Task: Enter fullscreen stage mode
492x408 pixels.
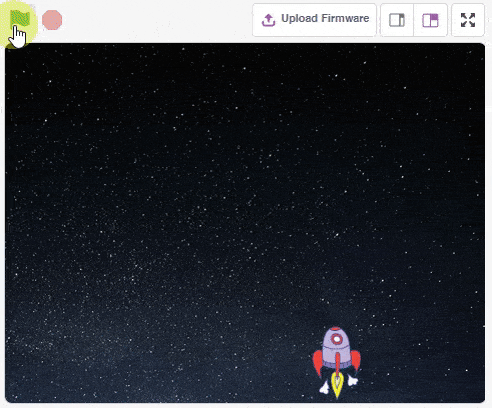Action: [x=468, y=20]
